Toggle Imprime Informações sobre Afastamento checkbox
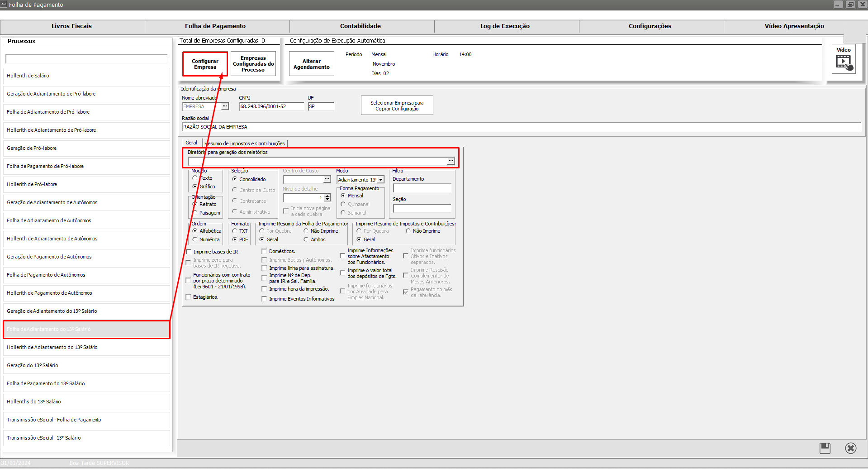This screenshot has height=469, width=868. coord(342,256)
